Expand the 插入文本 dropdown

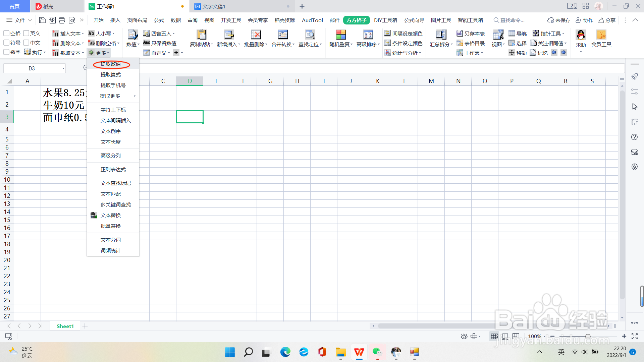pos(83,34)
